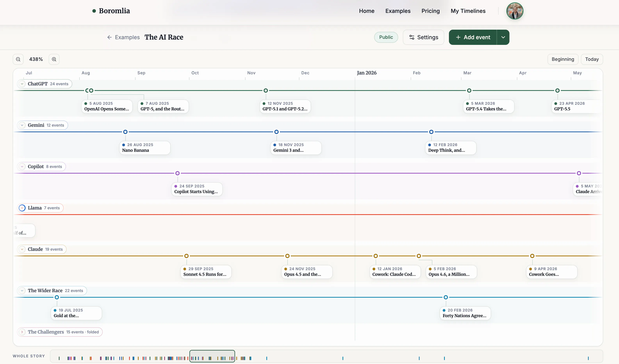
Task: Select the 24 Nov 2025 Claude marker
Action: (x=287, y=256)
